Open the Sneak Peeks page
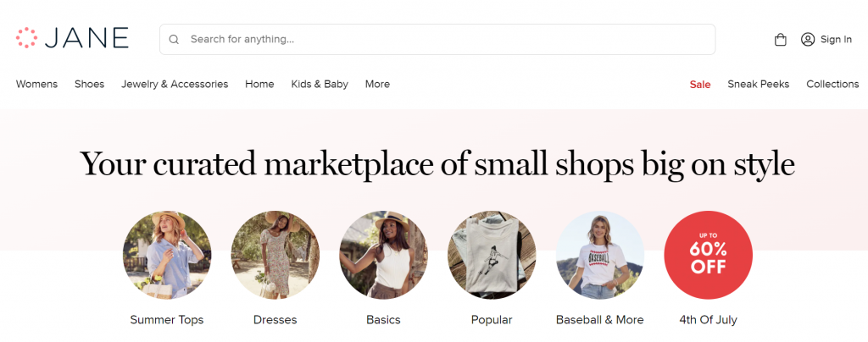Viewport: 868px width, 342px height. click(x=759, y=84)
